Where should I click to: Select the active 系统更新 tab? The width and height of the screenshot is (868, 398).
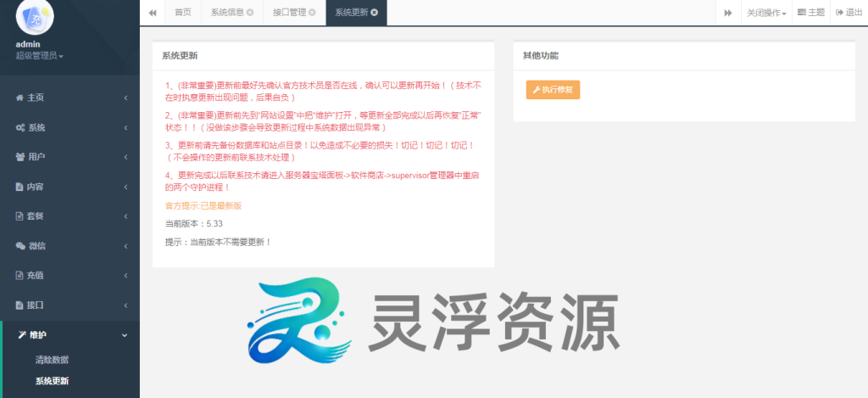(x=357, y=13)
